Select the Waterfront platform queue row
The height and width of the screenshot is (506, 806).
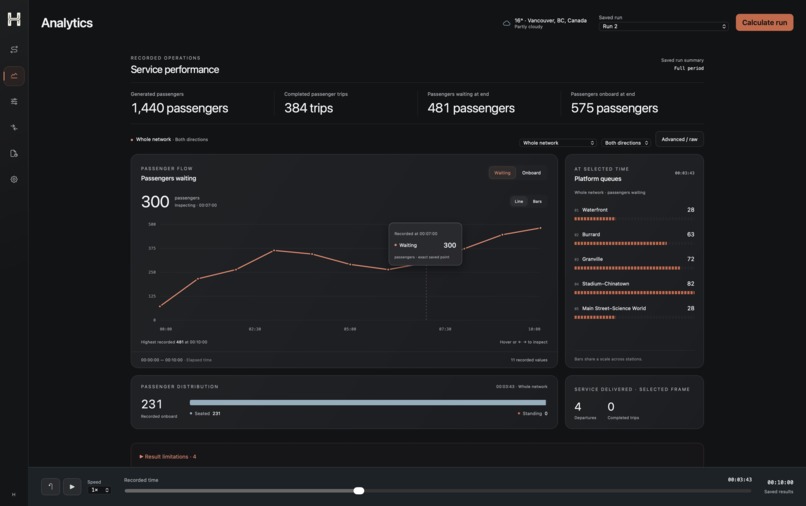634,214
